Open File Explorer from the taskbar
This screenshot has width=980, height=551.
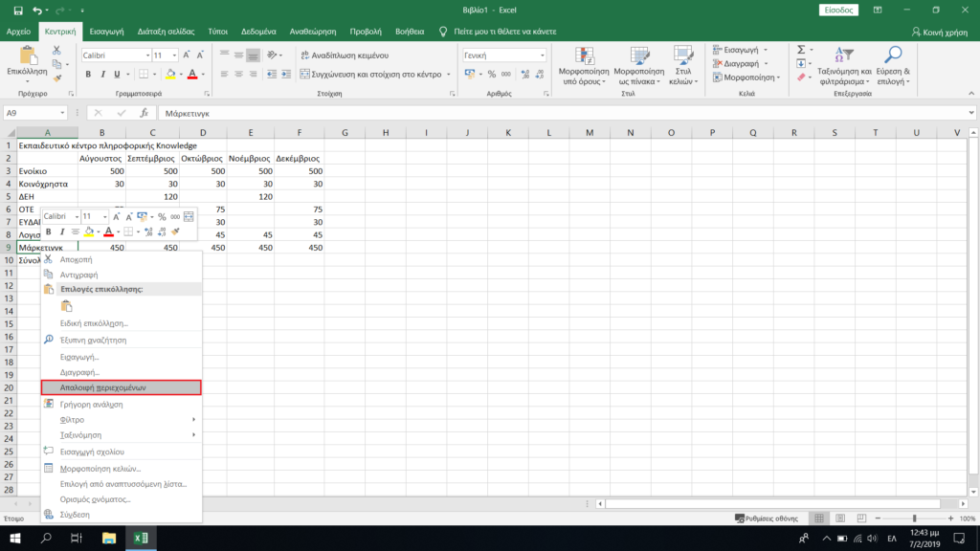point(109,538)
